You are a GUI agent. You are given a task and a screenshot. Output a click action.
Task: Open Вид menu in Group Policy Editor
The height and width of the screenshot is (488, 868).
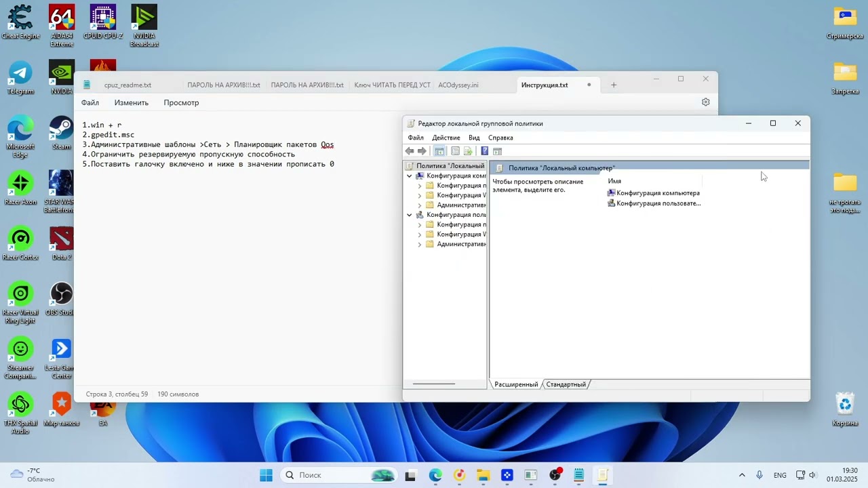(x=474, y=138)
